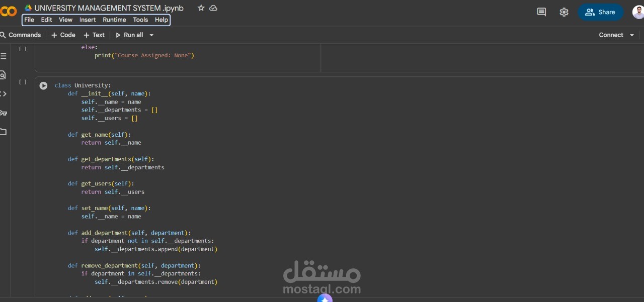Click the execution bracket of the first cell

23,49
